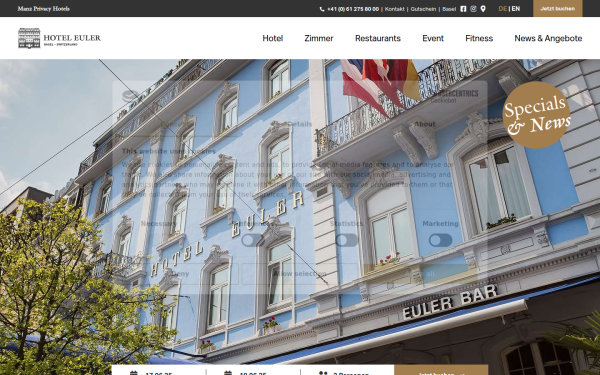Toggle the Preferences cookie switch

(252, 240)
